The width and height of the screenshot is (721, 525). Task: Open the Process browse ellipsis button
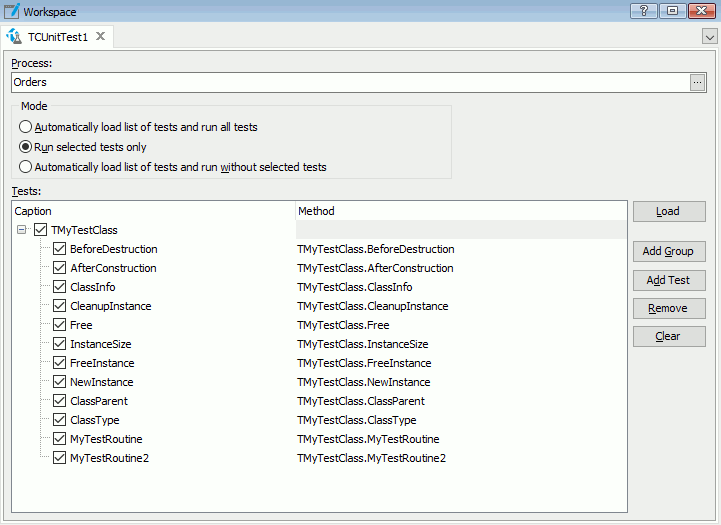point(698,82)
